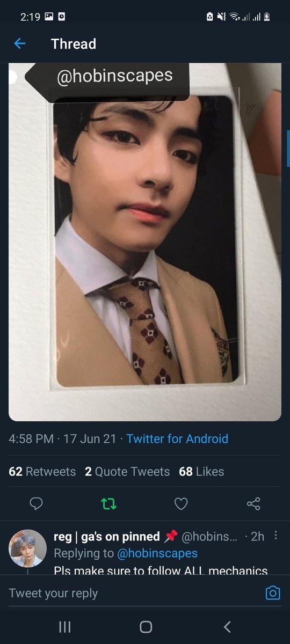Open the reg | ga's on pinned profile name
Viewport: 290px width, 644px height.
point(107,536)
